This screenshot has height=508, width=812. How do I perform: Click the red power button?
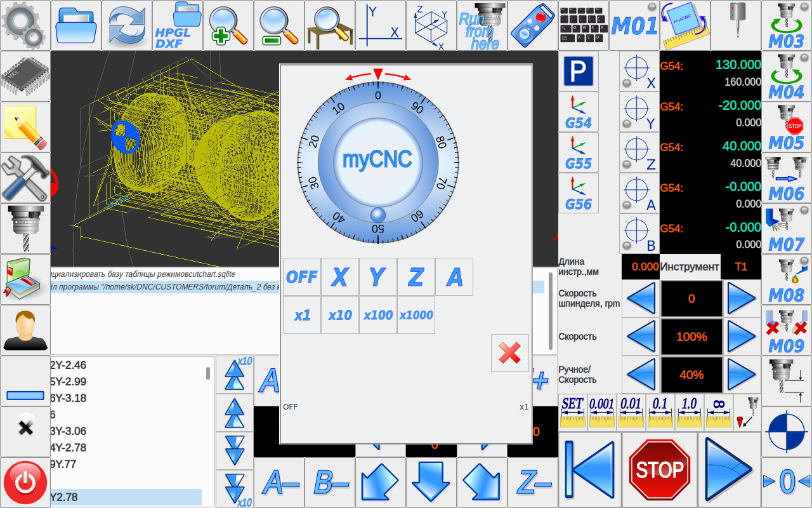pyautogui.click(x=25, y=483)
